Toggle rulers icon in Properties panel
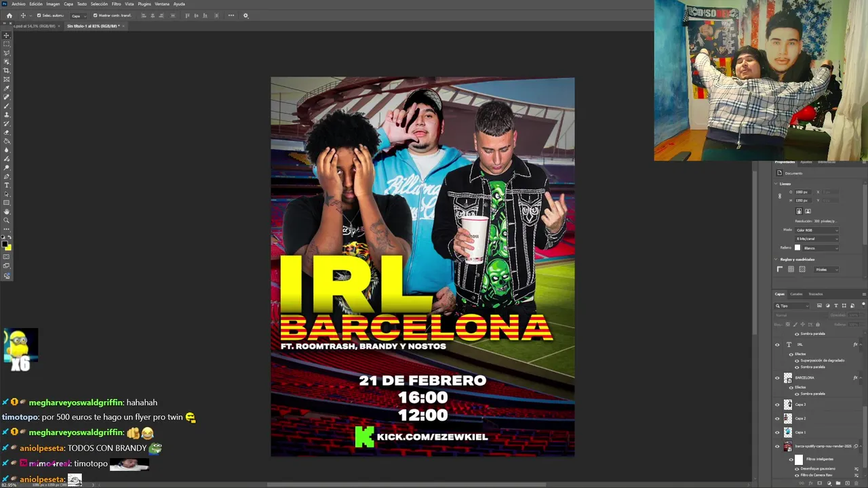Screen dimensions: 868x488 pyautogui.click(x=780, y=269)
